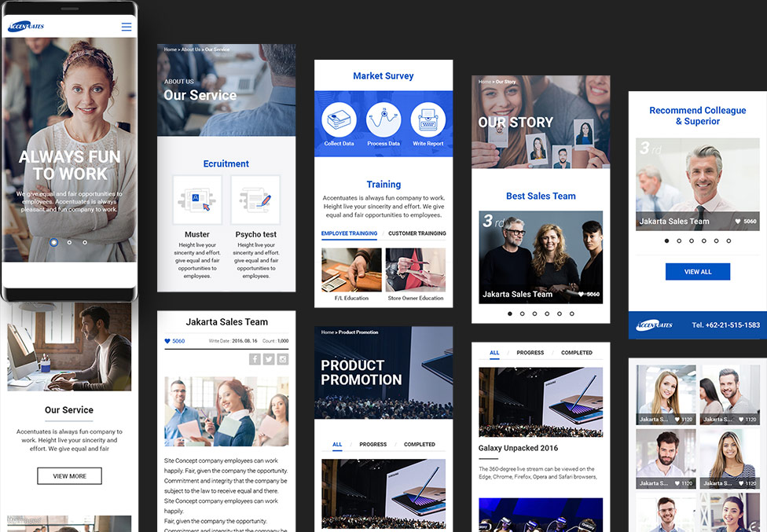Share the article via the Facebook icon
This screenshot has height=532, width=767.
tap(255, 359)
